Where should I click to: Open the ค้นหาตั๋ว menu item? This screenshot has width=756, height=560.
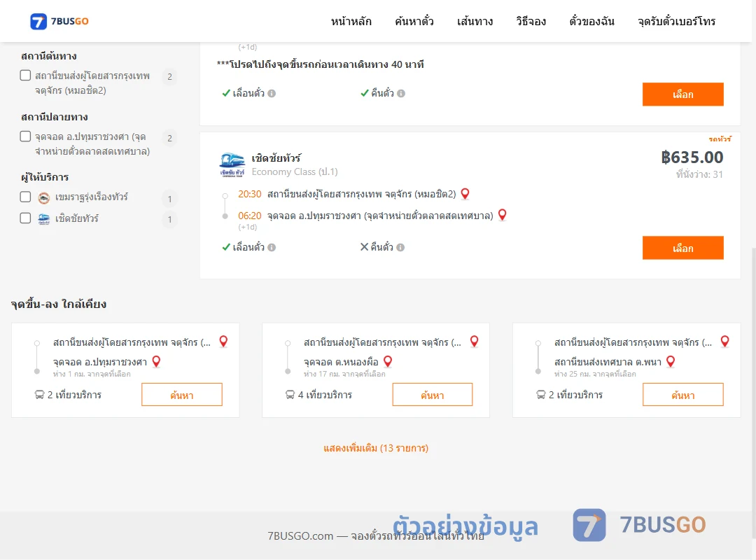(414, 21)
